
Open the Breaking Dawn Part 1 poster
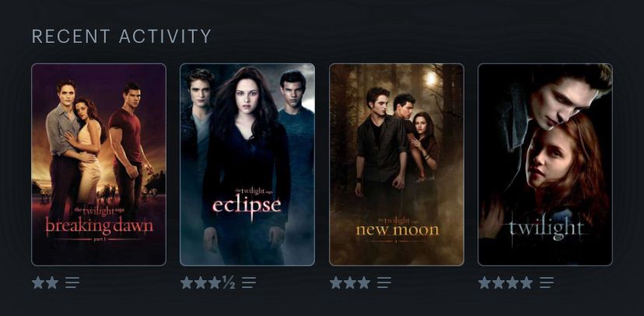(99, 164)
